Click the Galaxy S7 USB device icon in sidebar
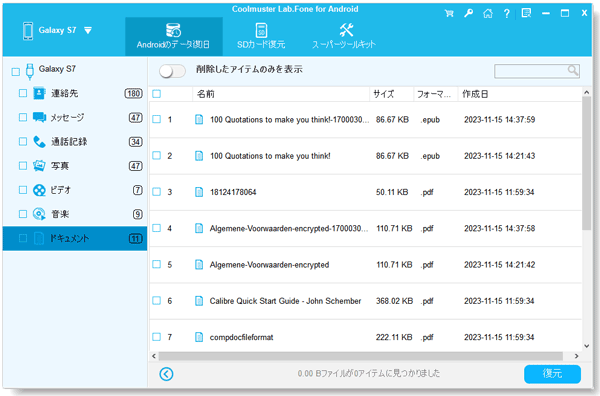Image resolution: width=600 pixels, height=396 pixels. pyautogui.click(x=29, y=72)
